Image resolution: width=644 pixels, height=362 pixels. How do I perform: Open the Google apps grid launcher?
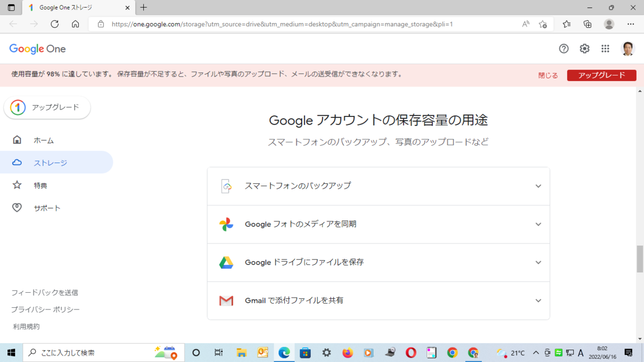click(x=605, y=49)
